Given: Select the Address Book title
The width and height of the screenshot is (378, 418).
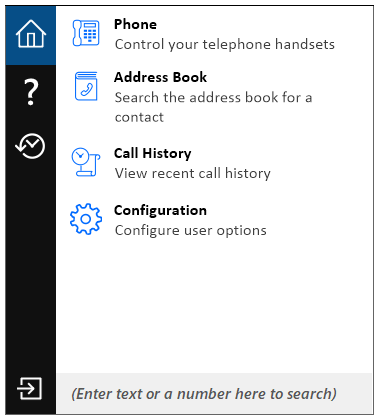Looking at the screenshot, I should click(160, 77).
